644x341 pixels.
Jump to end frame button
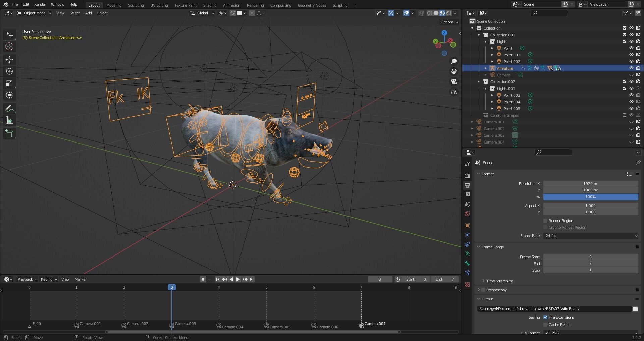(x=252, y=279)
